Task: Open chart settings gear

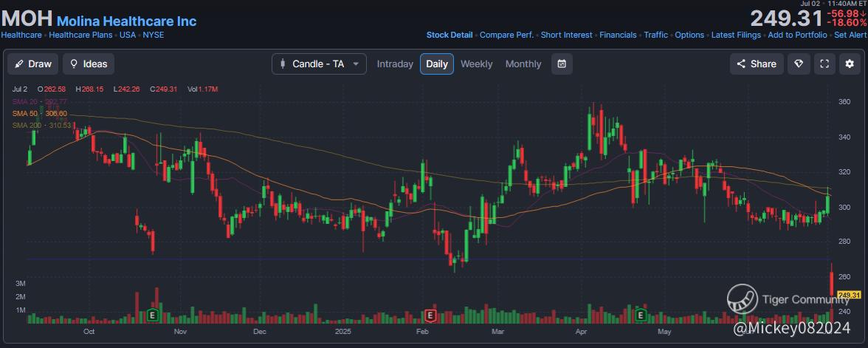Action: pyautogui.click(x=850, y=64)
